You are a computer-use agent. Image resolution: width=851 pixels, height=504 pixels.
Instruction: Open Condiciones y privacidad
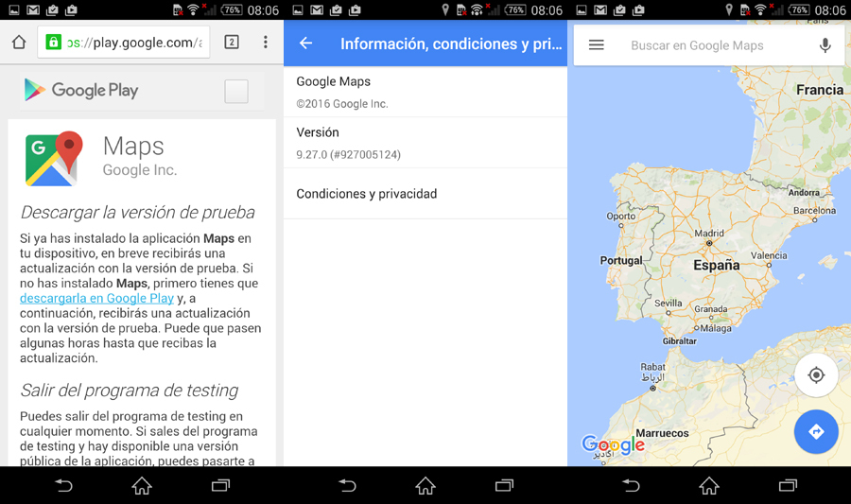(425, 194)
